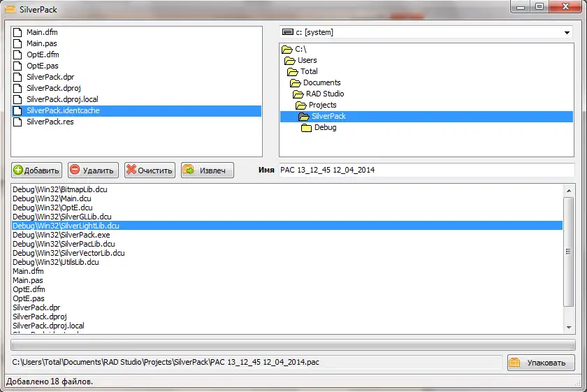Screen dimensions: 587x392
Task: Click the C:\ folder icon in directory tree
Action: click(x=287, y=50)
